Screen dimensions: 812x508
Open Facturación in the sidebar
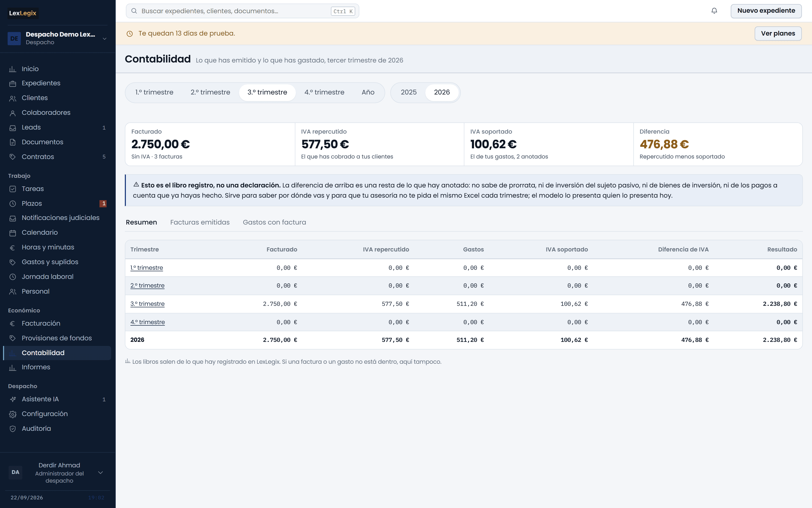[57, 323]
